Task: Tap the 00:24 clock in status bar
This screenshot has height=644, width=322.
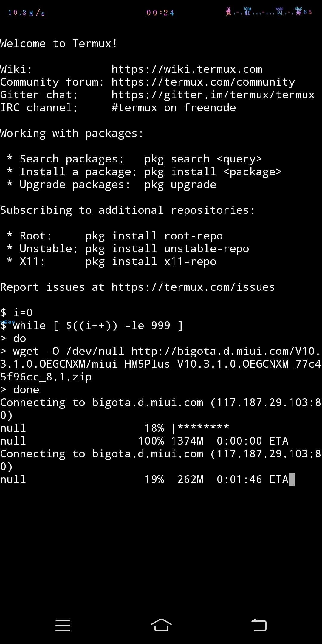Action: [160, 13]
